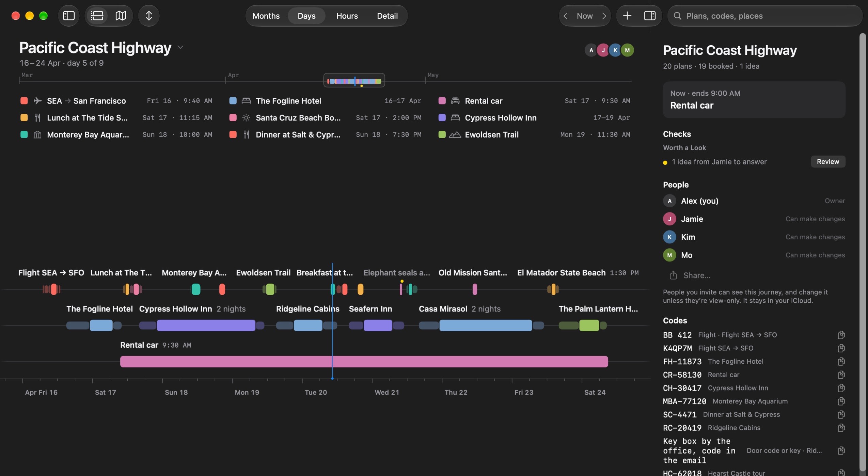Open the Detail scale tab
This screenshot has height=476, width=868.
(x=387, y=16)
